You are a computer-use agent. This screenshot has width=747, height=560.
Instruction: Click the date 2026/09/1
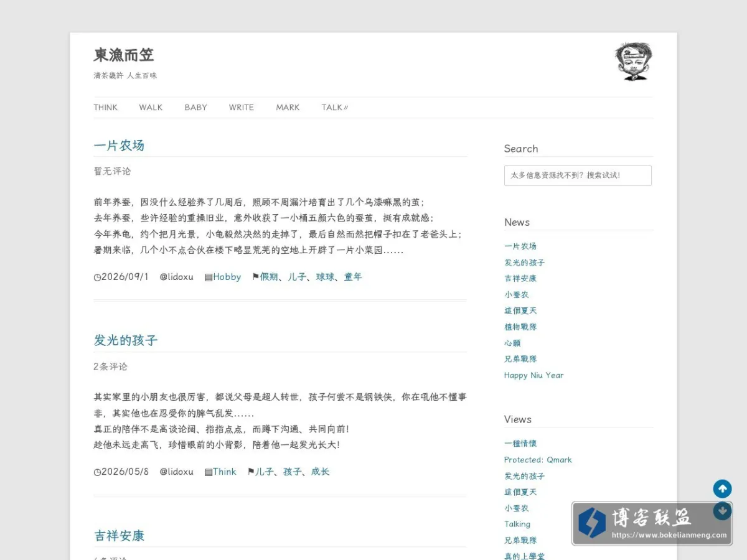(125, 277)
